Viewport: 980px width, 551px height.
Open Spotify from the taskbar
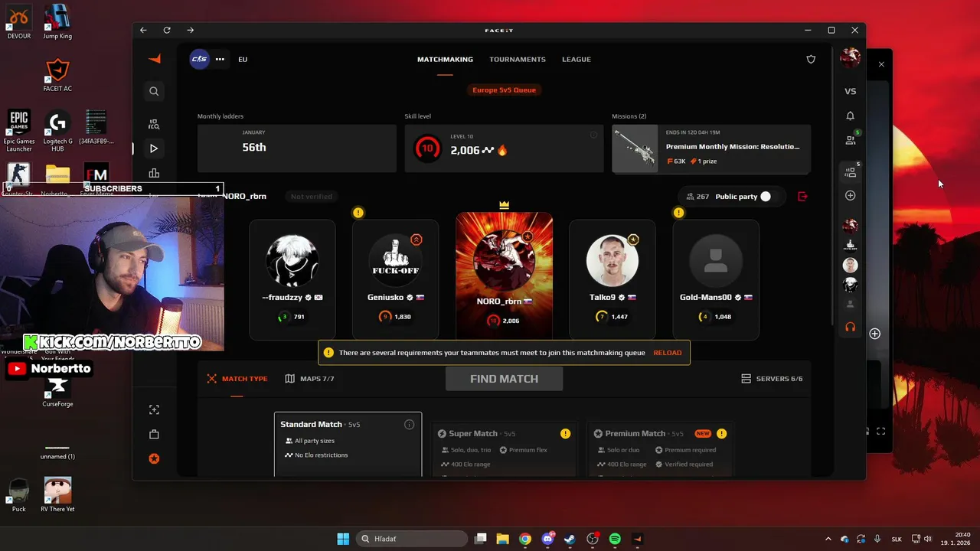615,539
